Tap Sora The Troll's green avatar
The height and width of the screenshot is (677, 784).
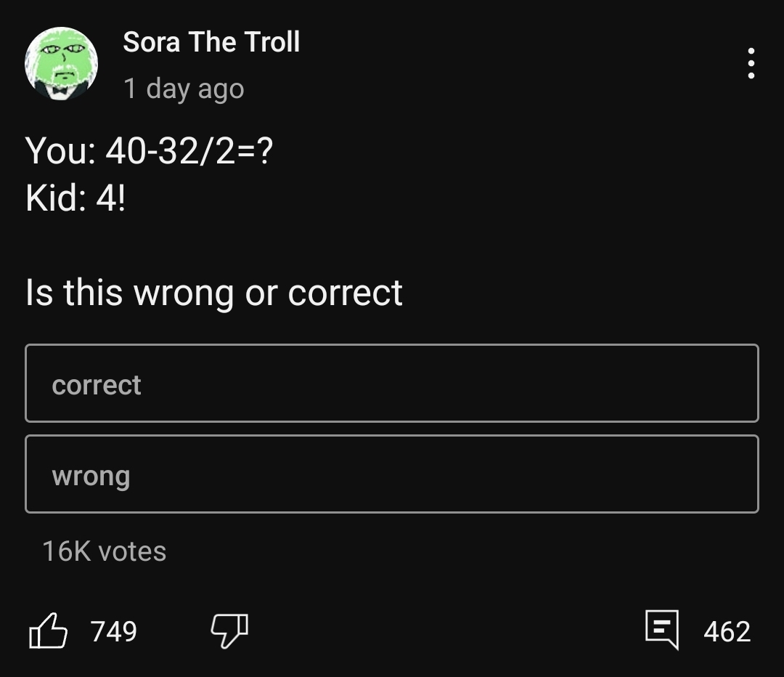[x=62, y=64]
